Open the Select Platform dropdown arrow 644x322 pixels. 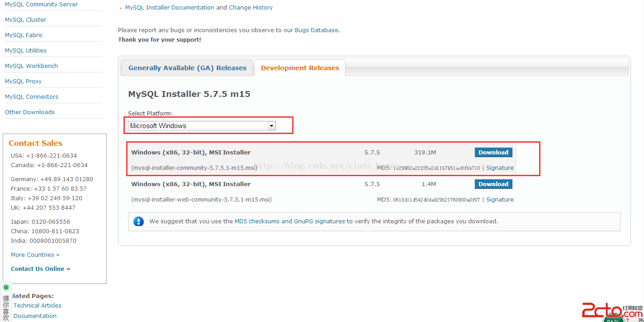tap(271, 126)
